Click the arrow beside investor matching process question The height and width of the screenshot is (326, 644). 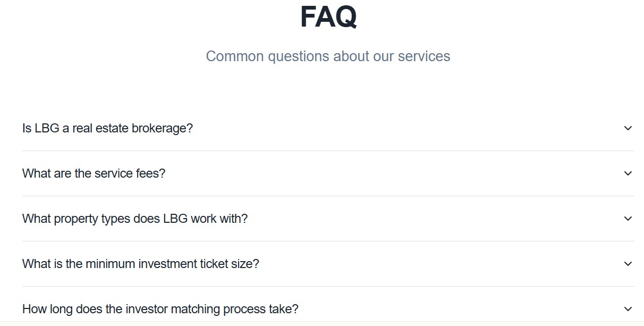click(628, 309)
